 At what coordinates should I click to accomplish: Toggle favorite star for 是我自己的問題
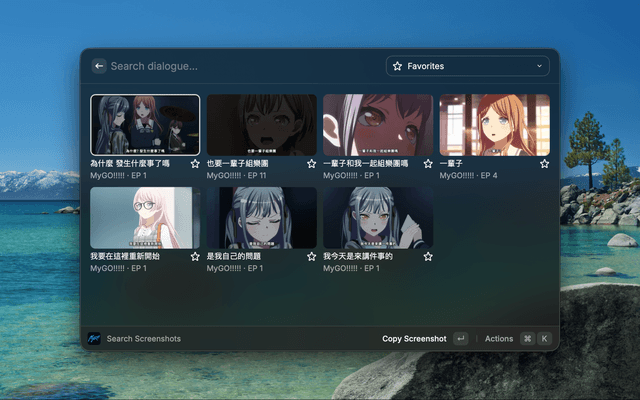click(x=311, y=256)
